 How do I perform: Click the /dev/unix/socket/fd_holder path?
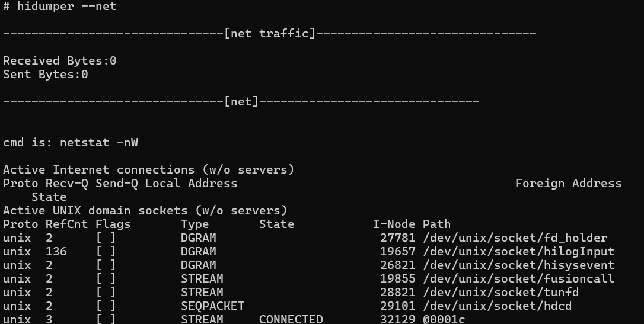click(515, 238)
